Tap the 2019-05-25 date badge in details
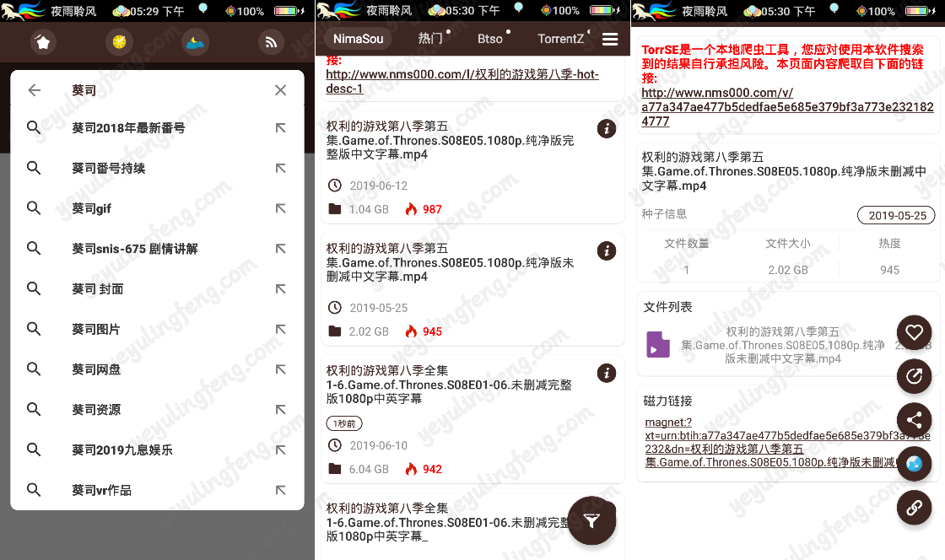945x560 pixels. [x=896, y=215]
